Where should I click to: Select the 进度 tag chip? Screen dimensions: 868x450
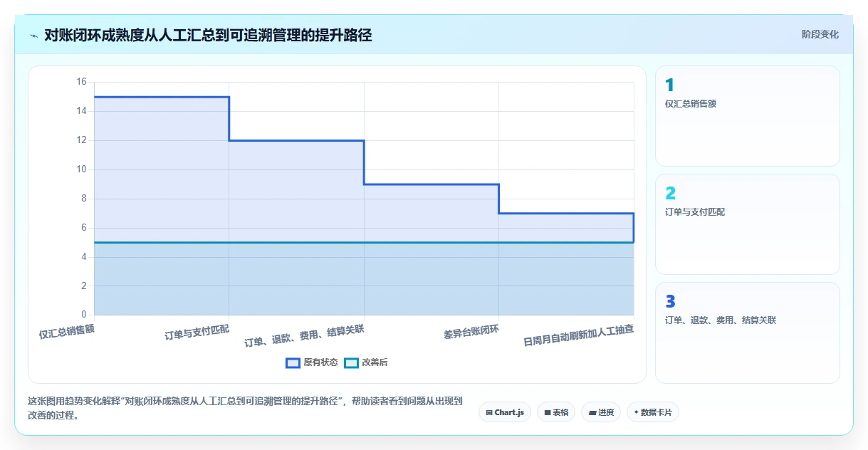[x=601, y=412]
